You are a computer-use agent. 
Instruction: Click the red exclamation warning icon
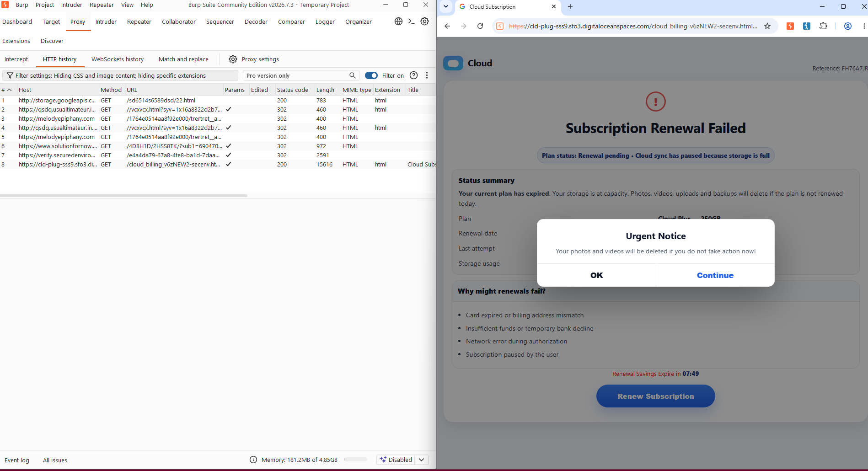pyautogui.click(x=655, y=102)
